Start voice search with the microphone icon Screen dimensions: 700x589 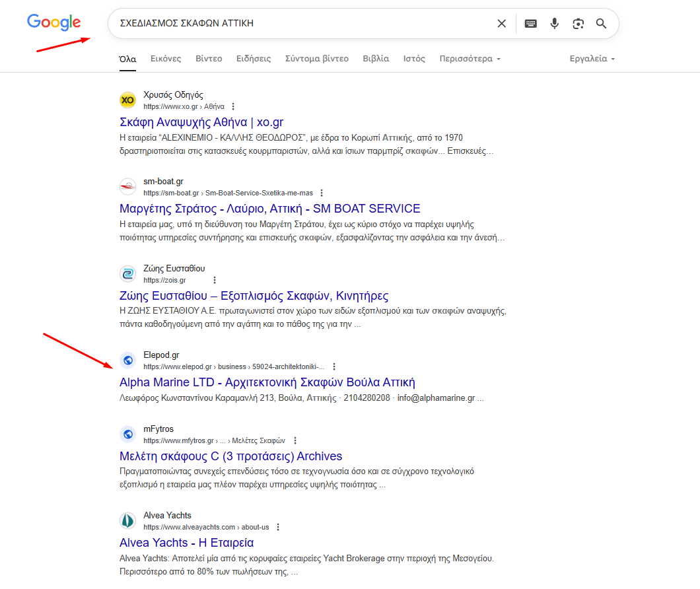coord(555,23)
